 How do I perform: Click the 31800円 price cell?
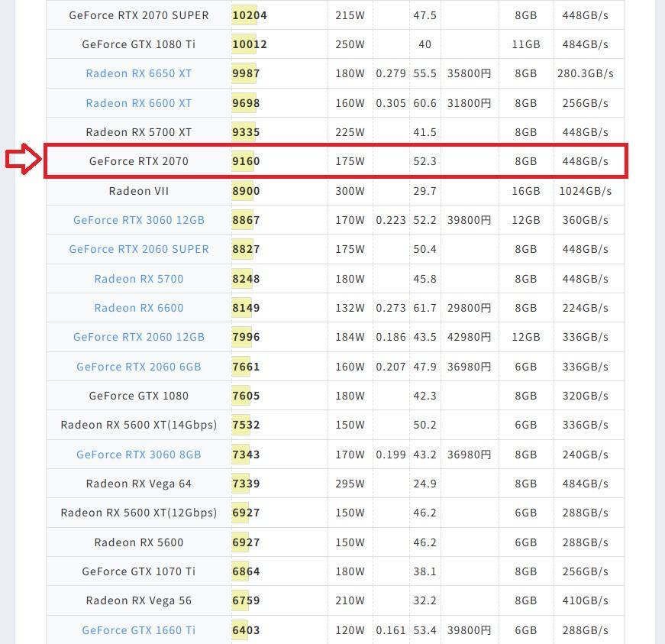469,103
